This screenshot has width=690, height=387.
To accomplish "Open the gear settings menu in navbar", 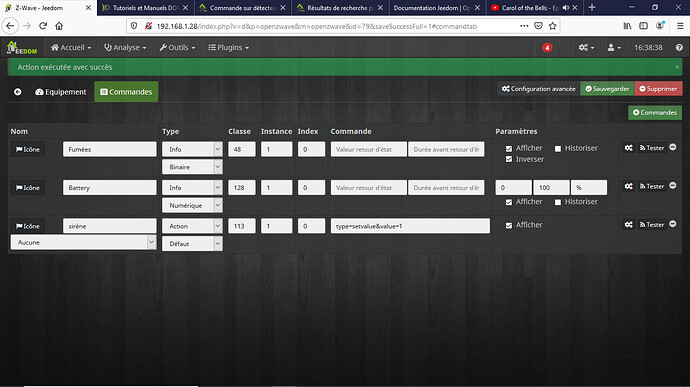I will [586, 48].
